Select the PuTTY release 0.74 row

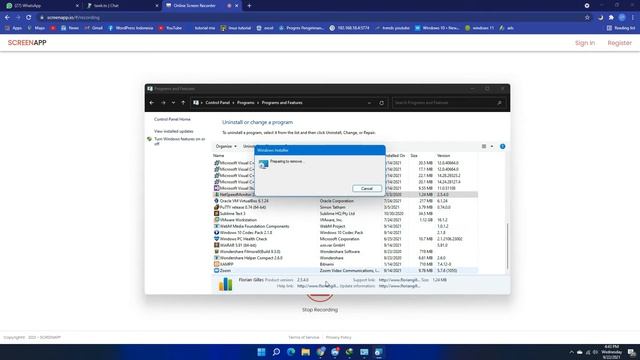point(345,207)
